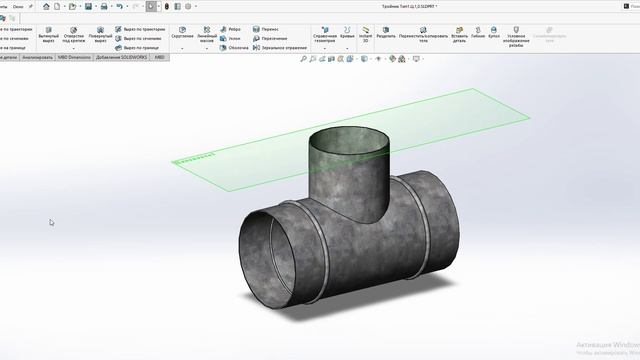Select the Уклон (Draft) tool
640x360 pixels.
click(x=230, y=38)
